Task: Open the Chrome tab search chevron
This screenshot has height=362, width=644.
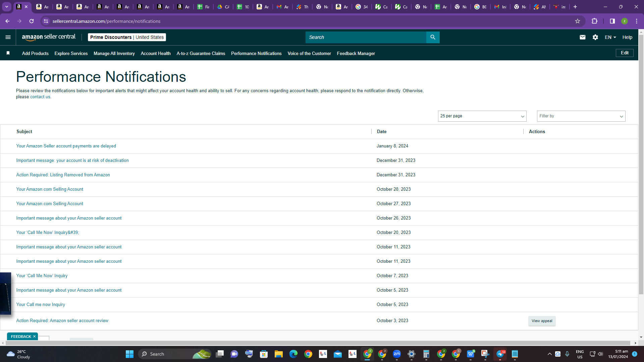Action: point(6,7)
